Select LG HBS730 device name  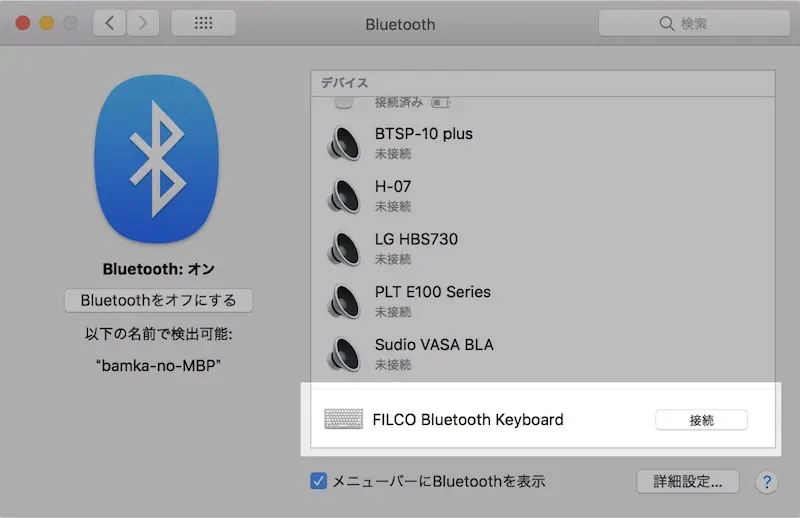point(416,239)
